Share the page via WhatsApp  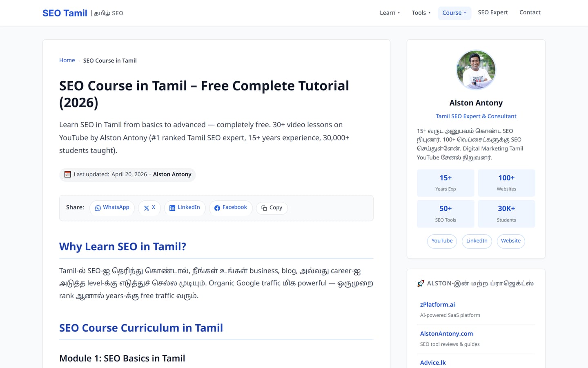112,208
